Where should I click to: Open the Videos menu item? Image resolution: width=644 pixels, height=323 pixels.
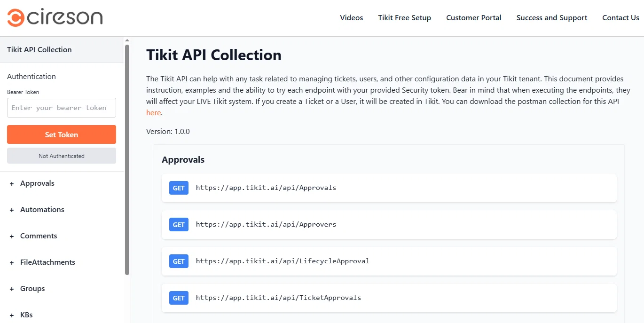[x=352, y=18]
